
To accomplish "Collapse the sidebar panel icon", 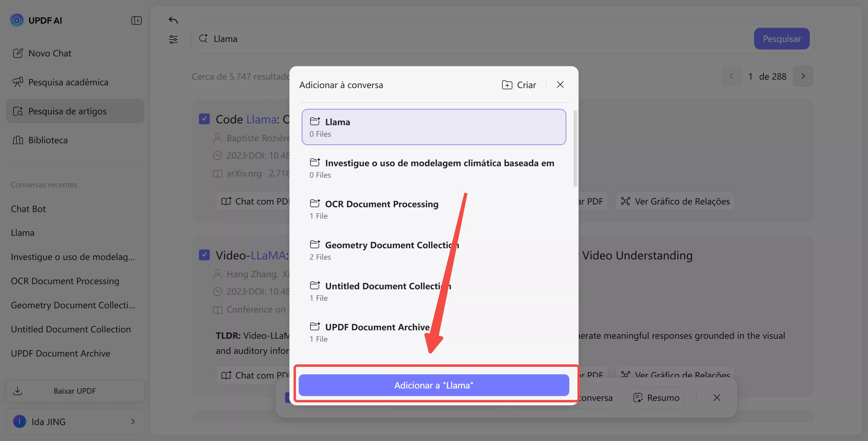I will click(x=136, y=21).
